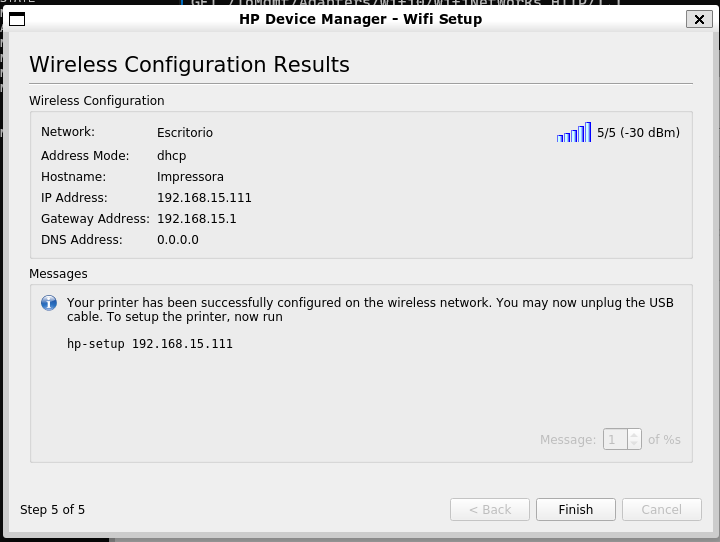The image size is (720, 542).
Task: Open the window menu icon in title bar
Action: tap(17, 19)
